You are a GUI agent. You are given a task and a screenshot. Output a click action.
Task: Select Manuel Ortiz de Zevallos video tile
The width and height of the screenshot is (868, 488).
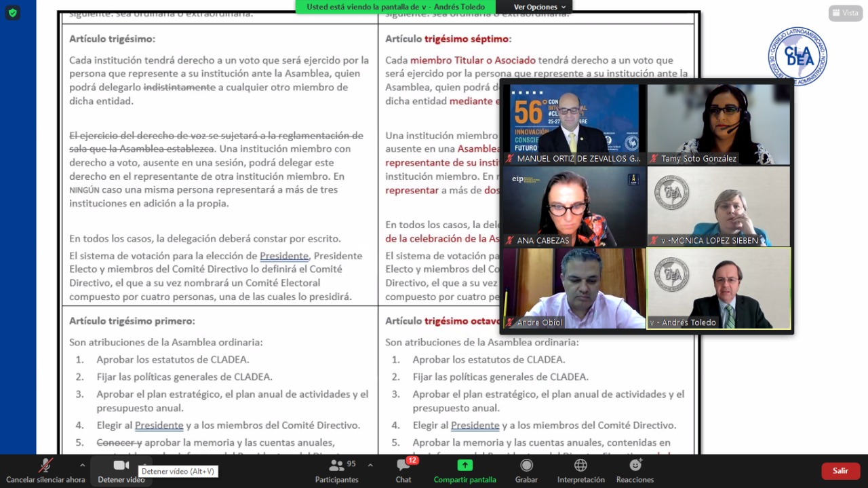[574, 124]
